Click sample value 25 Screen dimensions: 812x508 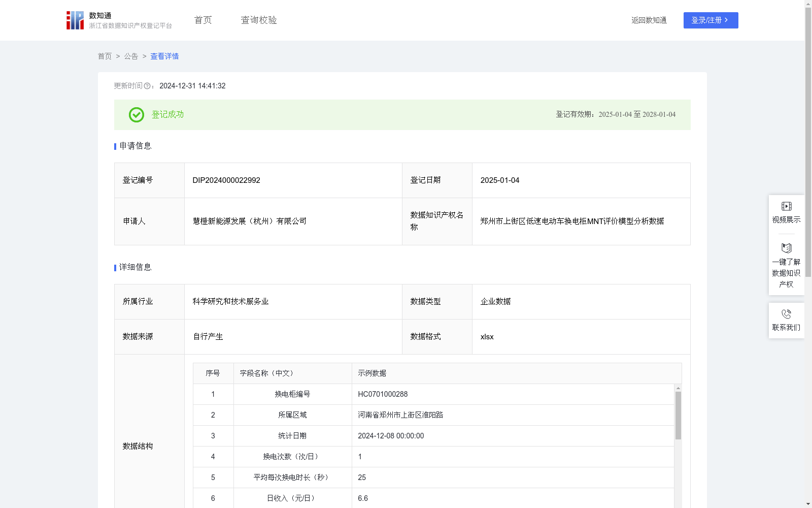362,478
